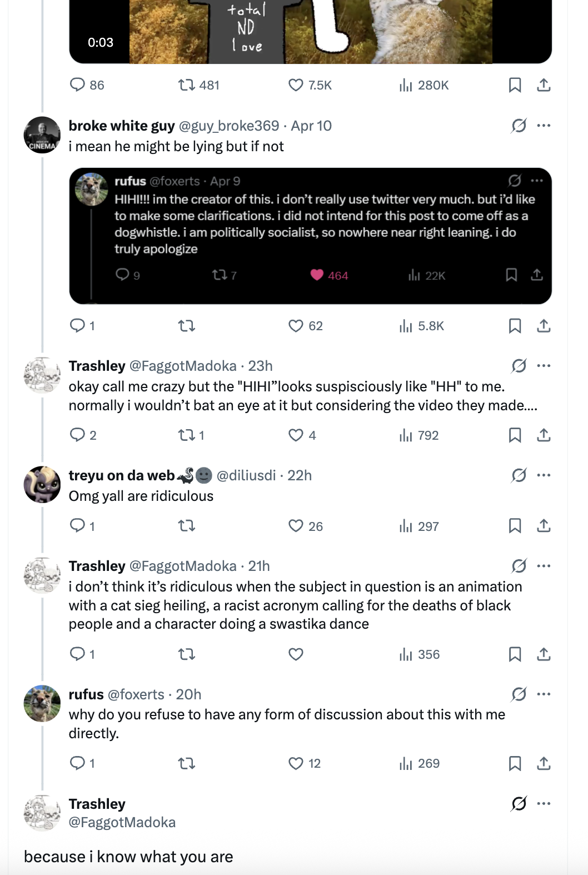Open more options on broke white guy's tweet
The width and height of the screenshot is (588, 875).
544,126
